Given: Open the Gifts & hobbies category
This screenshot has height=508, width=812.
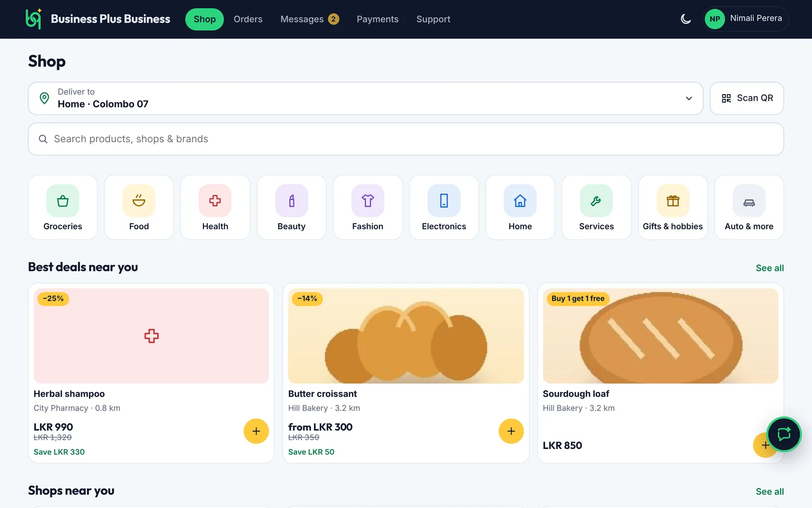Looking at the screenshot, I should point(673,207).
